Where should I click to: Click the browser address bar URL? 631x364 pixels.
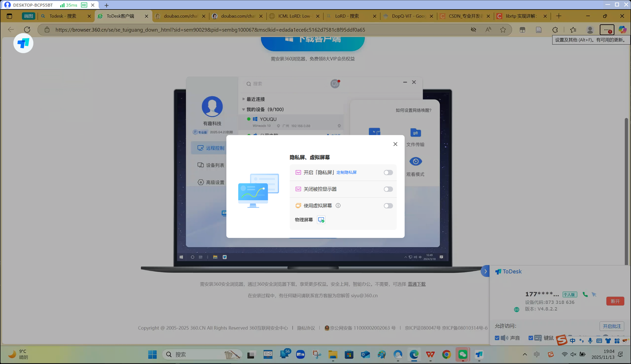click(210, 30)
